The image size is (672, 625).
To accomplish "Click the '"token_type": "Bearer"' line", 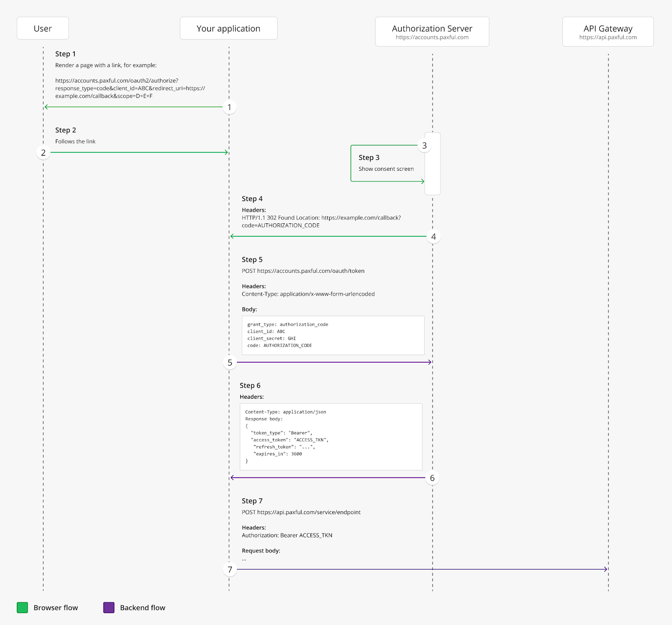I will pos(281,433).
